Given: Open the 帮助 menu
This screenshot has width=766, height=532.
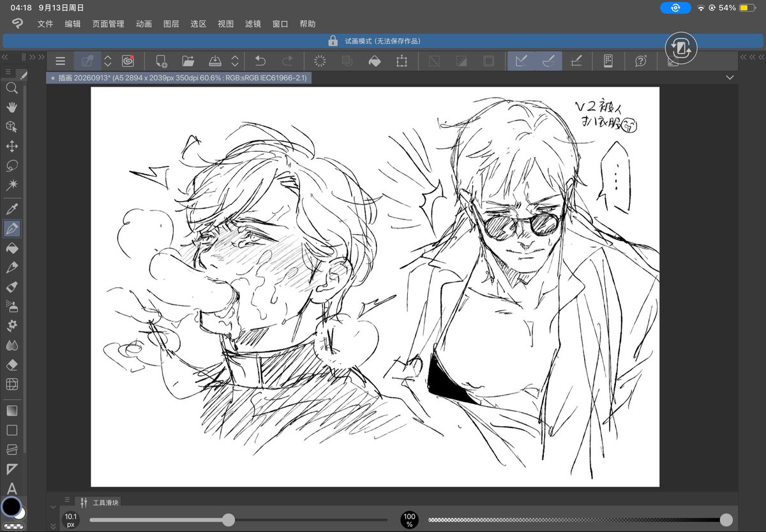Looking at the screenshot, I should click(x=308, y=24).
